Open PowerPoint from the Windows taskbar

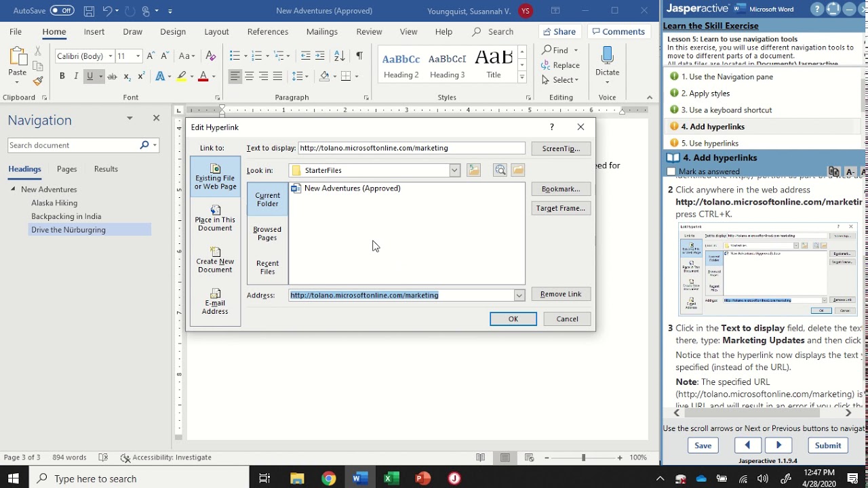422,479
